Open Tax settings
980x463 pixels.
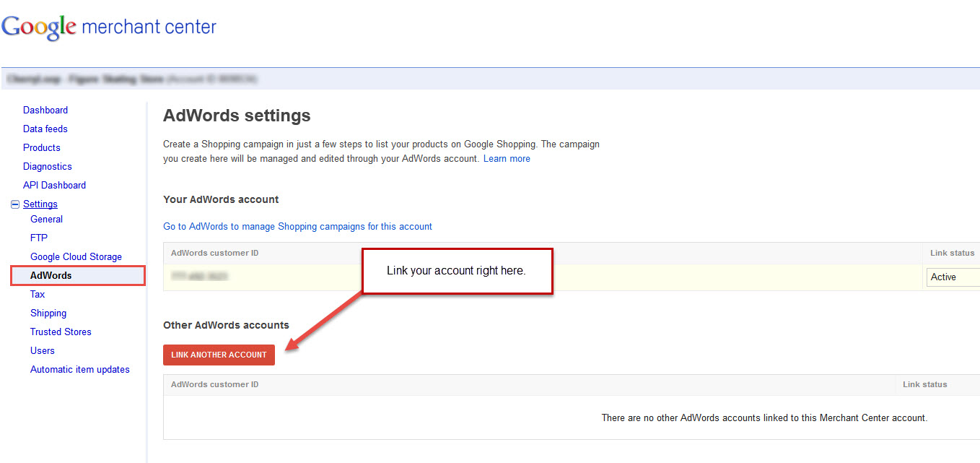tap(38, 295)
